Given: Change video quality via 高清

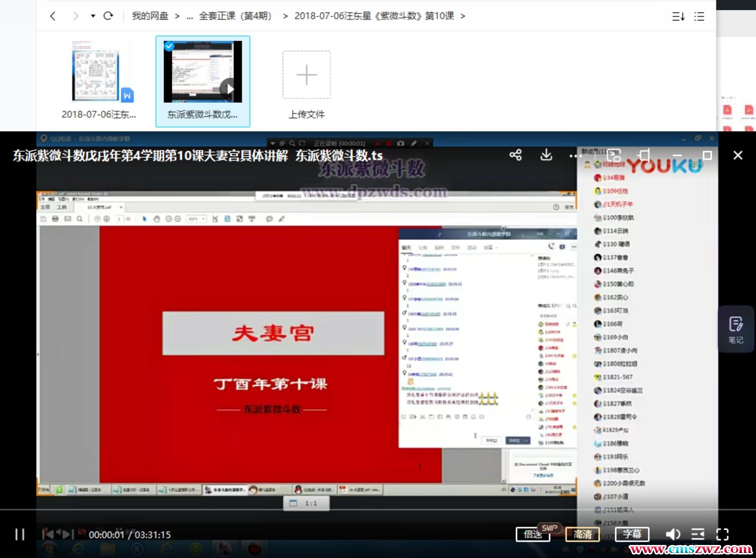Looking at the screenshot, I should tap(582, 534).
